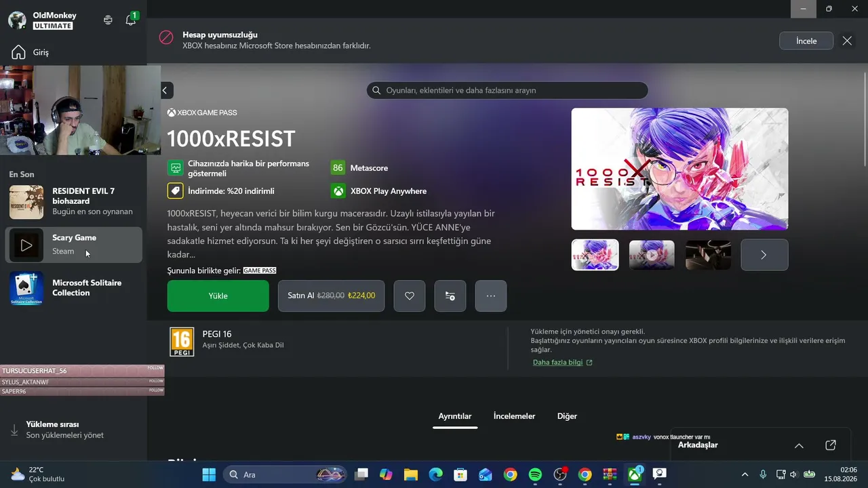Show next media thumbnails with arrow
The width and height of the screenshot is (868, 488).
(x=764, y=255)
